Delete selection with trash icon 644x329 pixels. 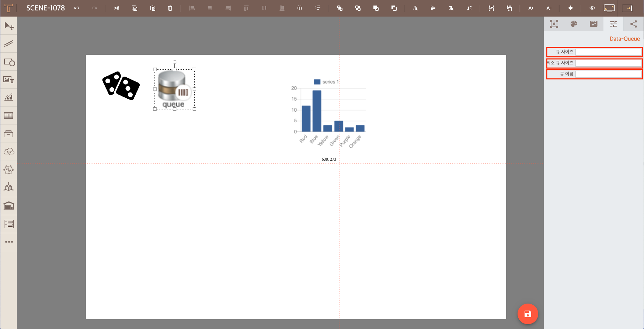coord(170,8)
